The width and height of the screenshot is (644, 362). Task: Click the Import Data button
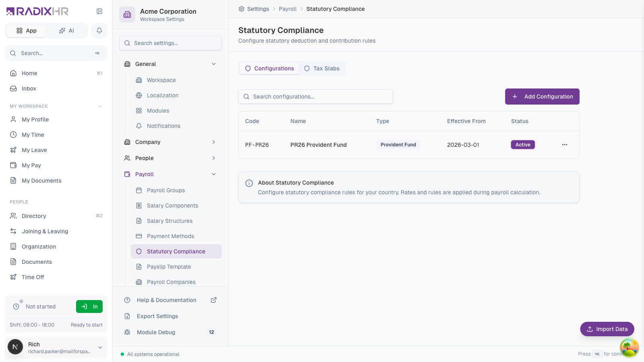click(607, 329)
